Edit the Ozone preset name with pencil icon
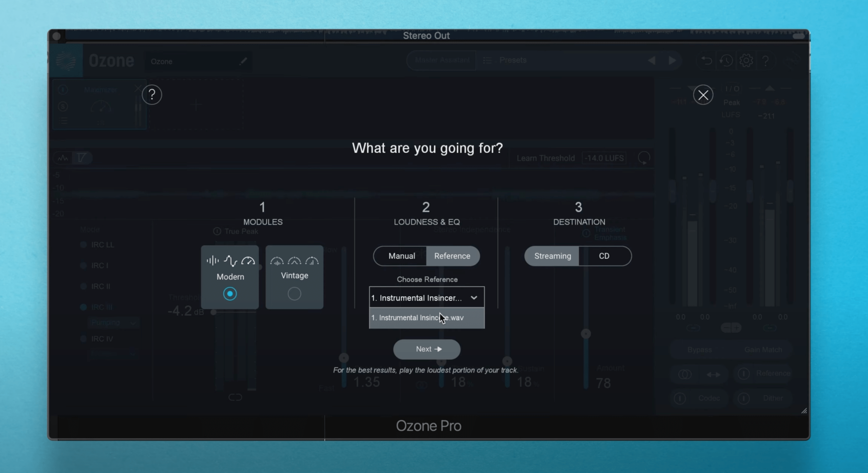The height and width of the screenshot is (473, 868). (x=243, y=61)
